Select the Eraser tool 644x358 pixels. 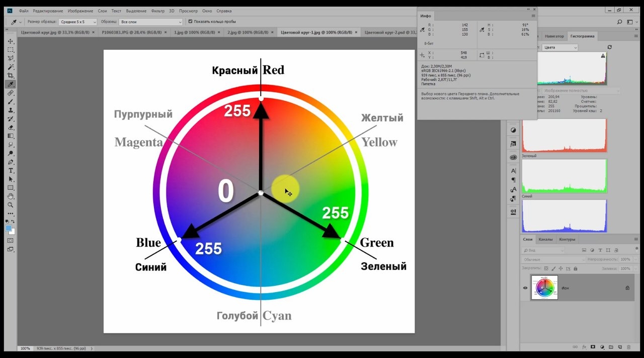(x=11, y=127)
